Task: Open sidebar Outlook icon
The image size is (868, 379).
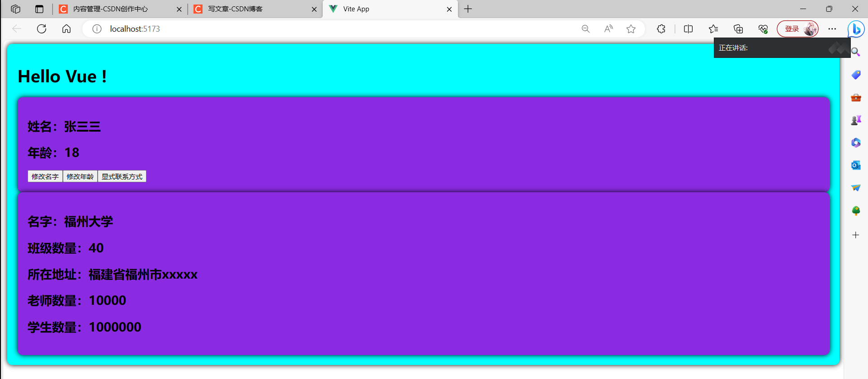Action: [x=856, y=165]
